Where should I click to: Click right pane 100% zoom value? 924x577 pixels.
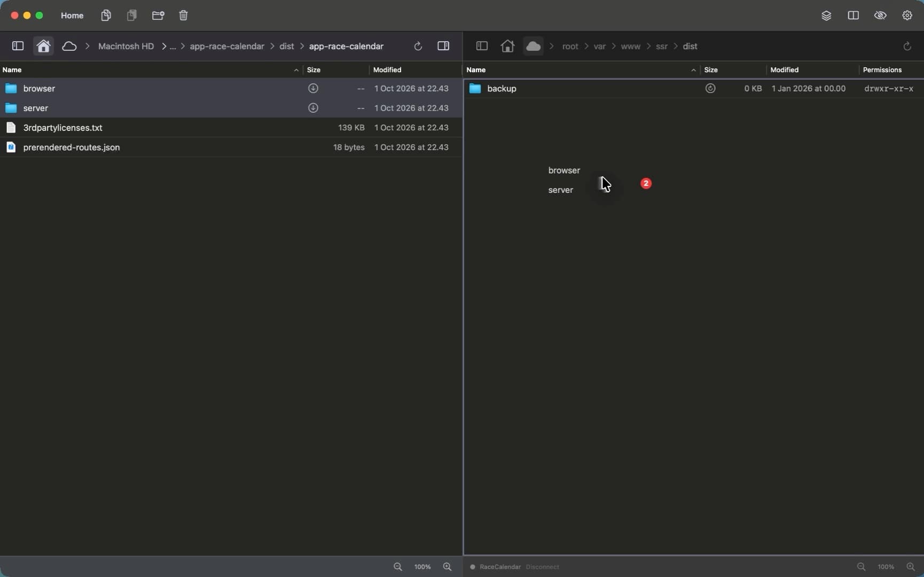[x=886, y=567]
